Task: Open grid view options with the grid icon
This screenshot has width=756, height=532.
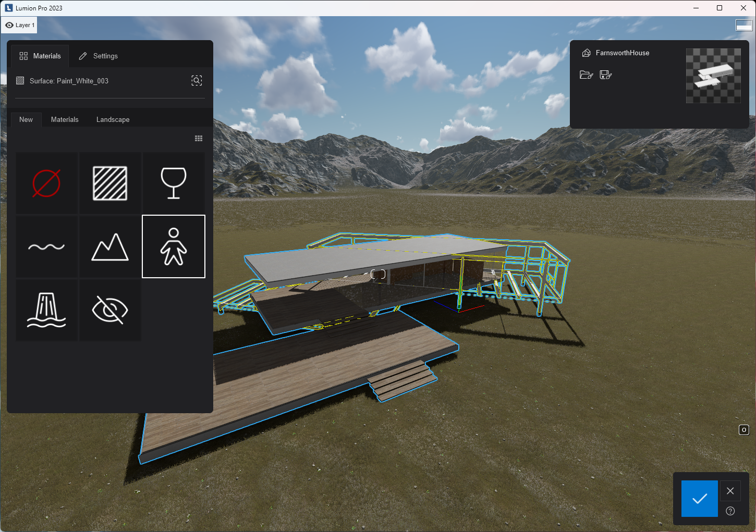Action: [x=198, y=138]
